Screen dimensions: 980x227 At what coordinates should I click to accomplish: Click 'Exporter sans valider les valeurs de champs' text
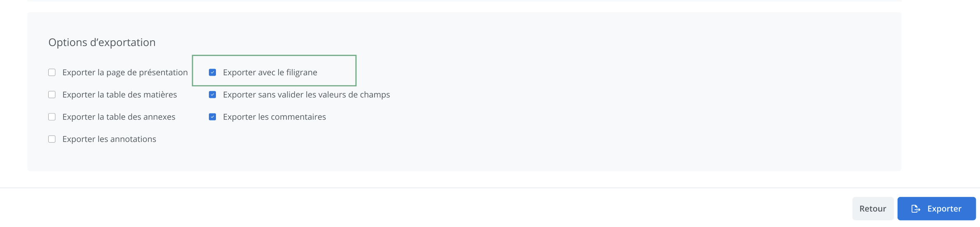tap(306, 95)
